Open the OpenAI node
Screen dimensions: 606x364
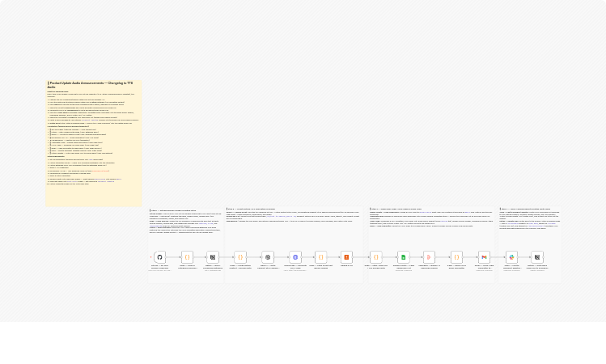point(268,256)
